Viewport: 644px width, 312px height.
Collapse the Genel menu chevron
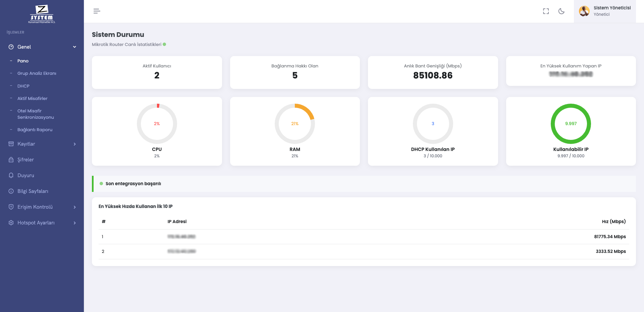[74, 47]
